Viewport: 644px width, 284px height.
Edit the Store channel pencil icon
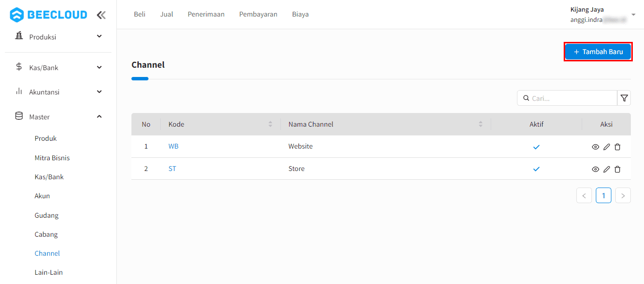(607, 170)
